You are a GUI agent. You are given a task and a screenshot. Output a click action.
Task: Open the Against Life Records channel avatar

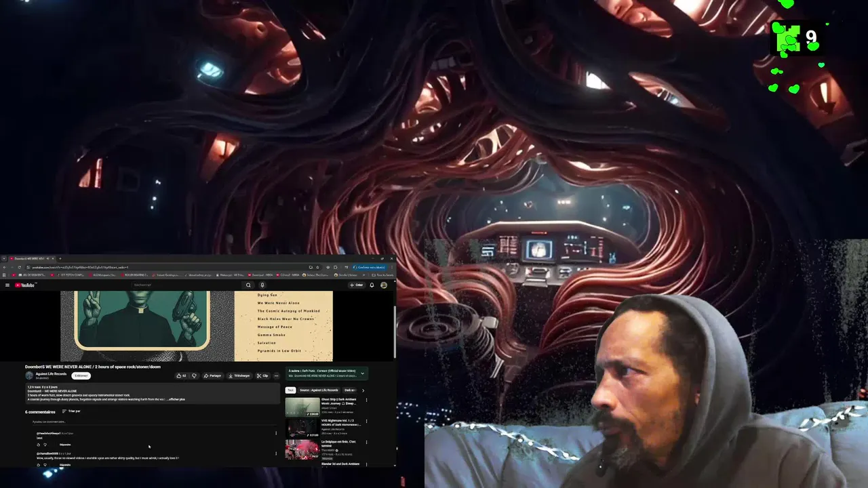pyautogui.click(x=29, y=375)
